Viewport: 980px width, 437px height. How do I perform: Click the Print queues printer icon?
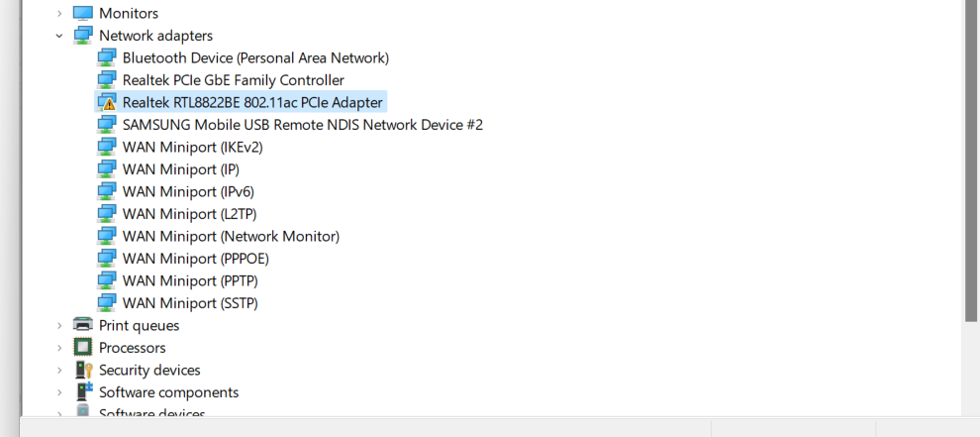coord(83,325)
